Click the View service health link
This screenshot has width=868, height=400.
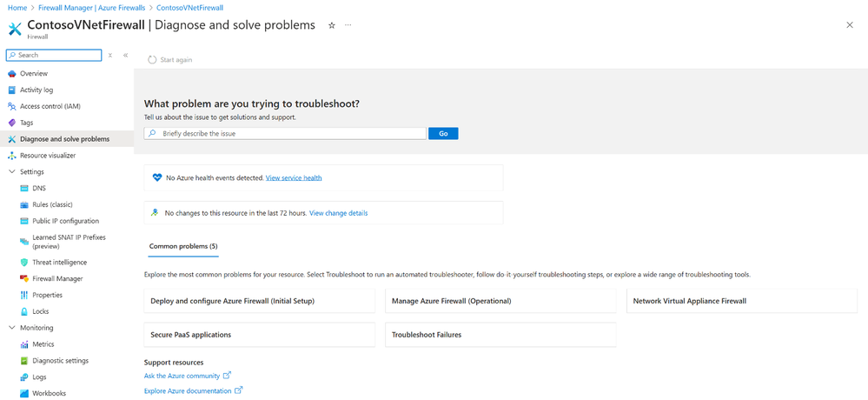coord(294,178)
